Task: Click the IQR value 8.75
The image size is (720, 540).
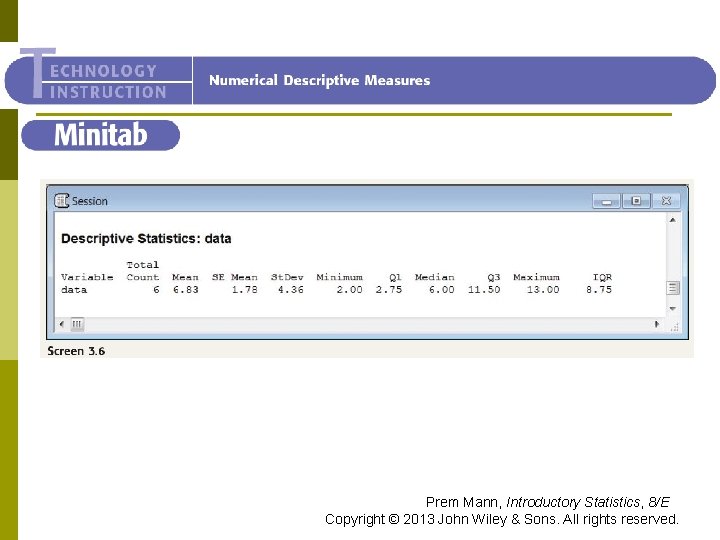Action: [599, 290]
